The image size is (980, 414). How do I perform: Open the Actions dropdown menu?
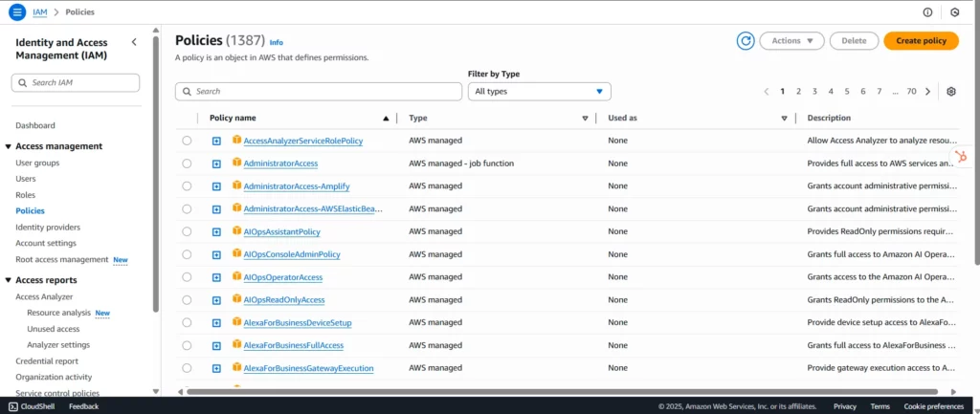[x=791, y=40]
